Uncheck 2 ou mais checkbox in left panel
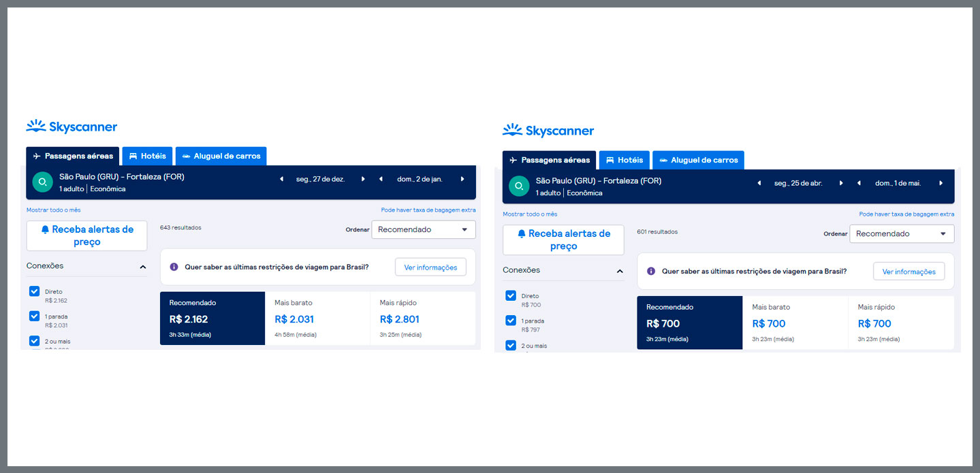The image size is (980, 473). [x=35, y=340]
